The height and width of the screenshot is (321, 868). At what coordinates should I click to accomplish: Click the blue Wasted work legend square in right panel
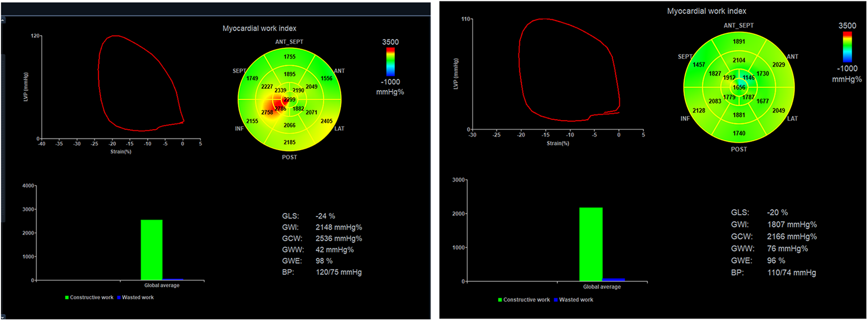pyautogui.click(x=556, y=300)
